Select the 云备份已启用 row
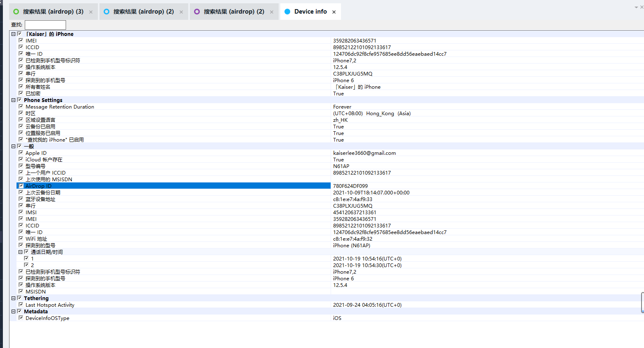This screenshot has height=348, width=644. pos(330,126)
